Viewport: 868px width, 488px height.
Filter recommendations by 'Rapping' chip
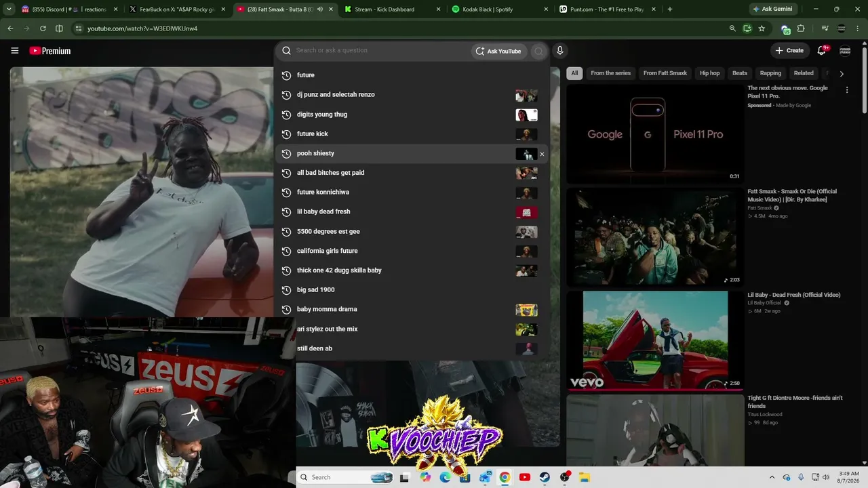pyautogui.click(x=770, y=73)
